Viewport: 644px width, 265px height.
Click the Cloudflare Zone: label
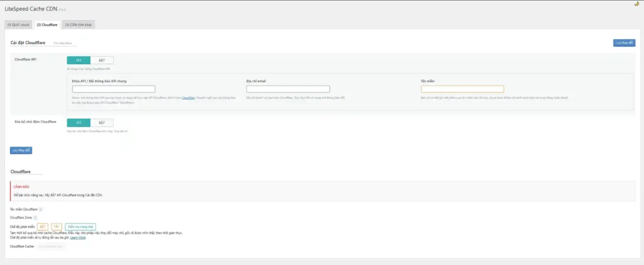click(21, 218)
